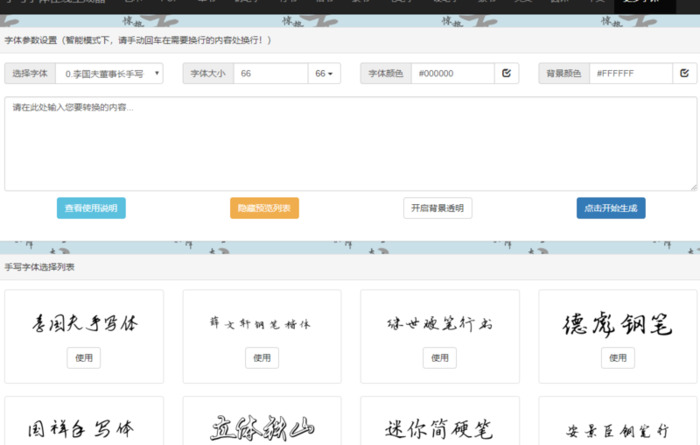Image resolution: width=700 pixels, height=445 pixels.
Task: Select the 德彪钢笔 preview image
Action: click(x=618, y=324)
